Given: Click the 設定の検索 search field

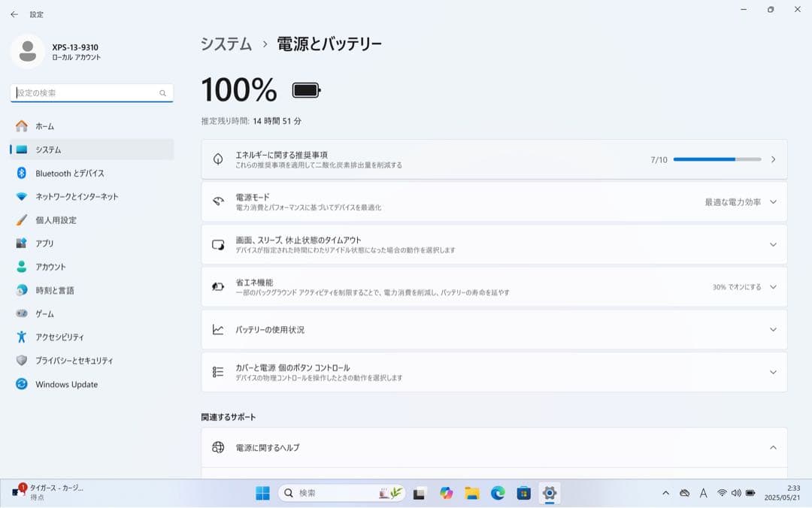Looking at the screenshot, I should pyautogui.click(x=90, y=92).
